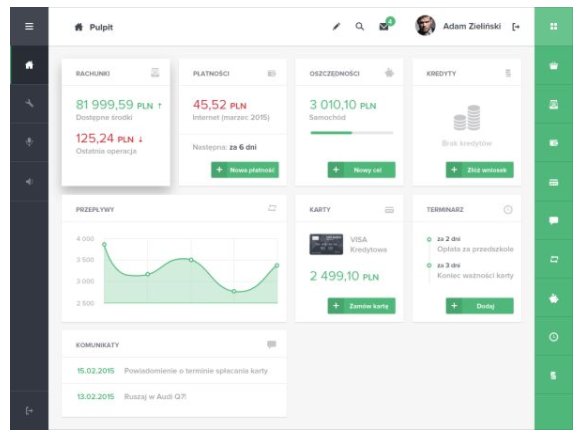581x439 pixels.
Task: Click the logout icon beside Adam Zieliński
Action: (x=516, y=27)
